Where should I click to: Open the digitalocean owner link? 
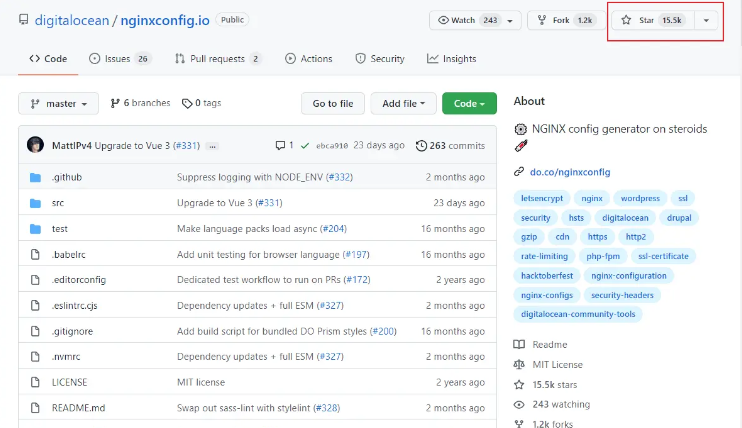point(72,20)
